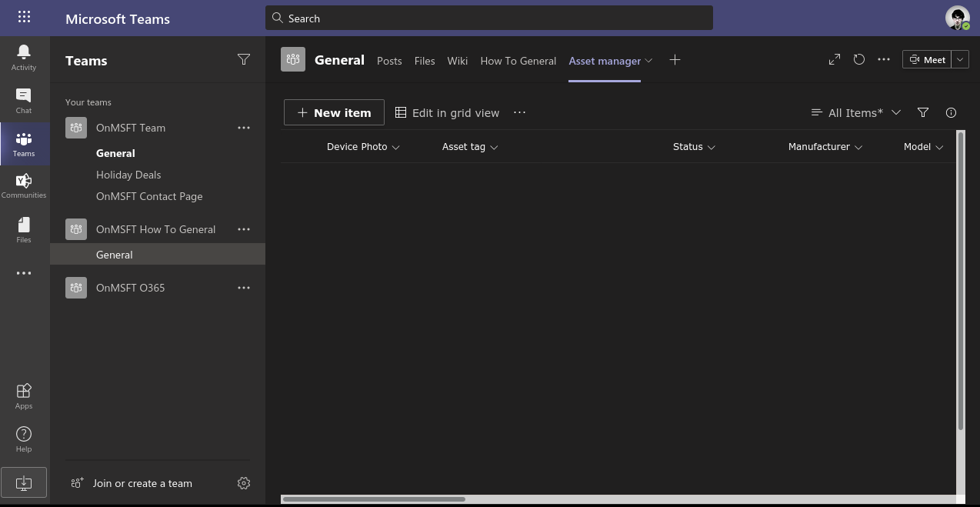This screenshot has width=980, height=507.
Task: Expand the Asset manager tab dropdown
Action: [648, 60]
